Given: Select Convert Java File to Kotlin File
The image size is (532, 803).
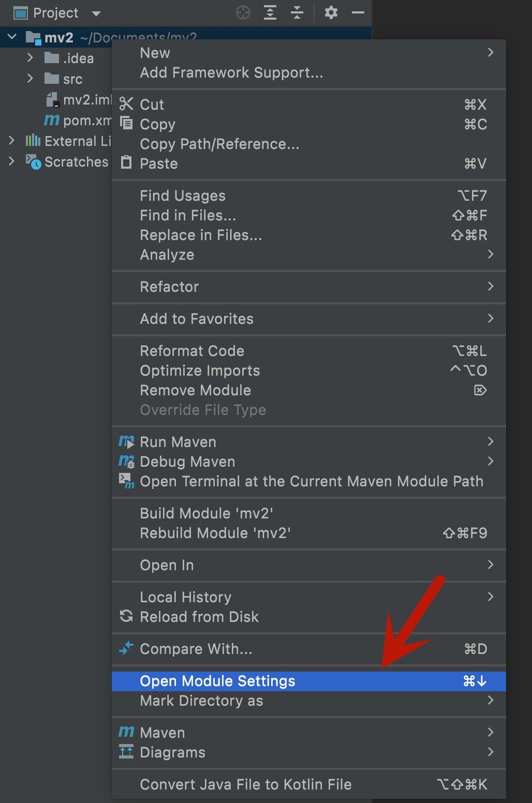Looking at the screenshot, I should (x=245, y=784).
